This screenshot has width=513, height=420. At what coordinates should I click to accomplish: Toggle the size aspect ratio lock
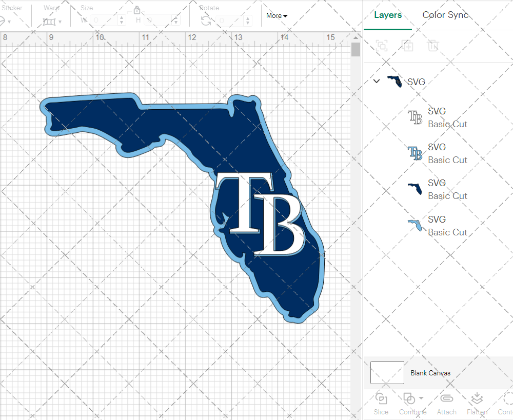(x=137, y=10)
